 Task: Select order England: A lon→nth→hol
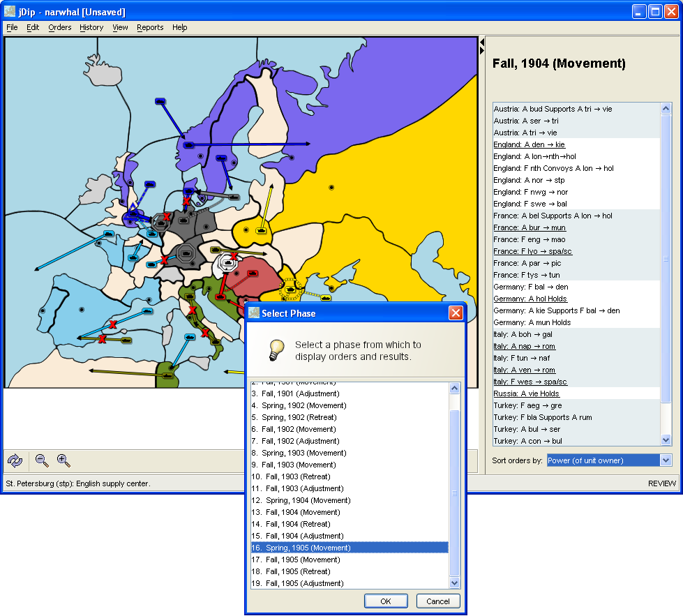(x=577, y=156)
